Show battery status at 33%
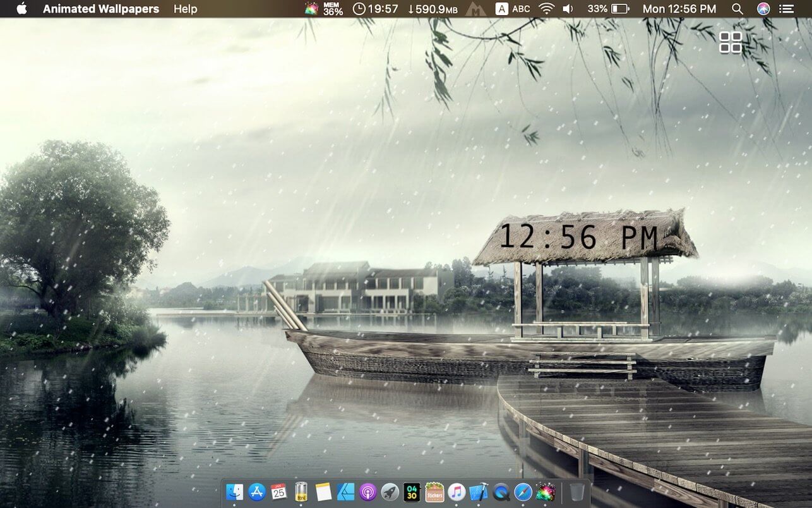 pyautogui.click(x=608, y=9)
